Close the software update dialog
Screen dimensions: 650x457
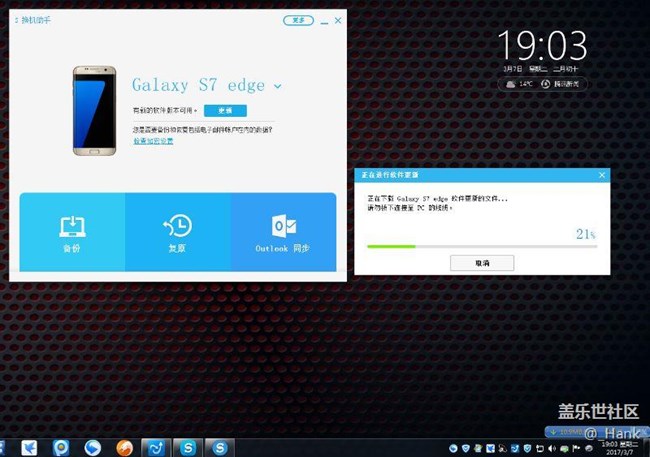602,175
